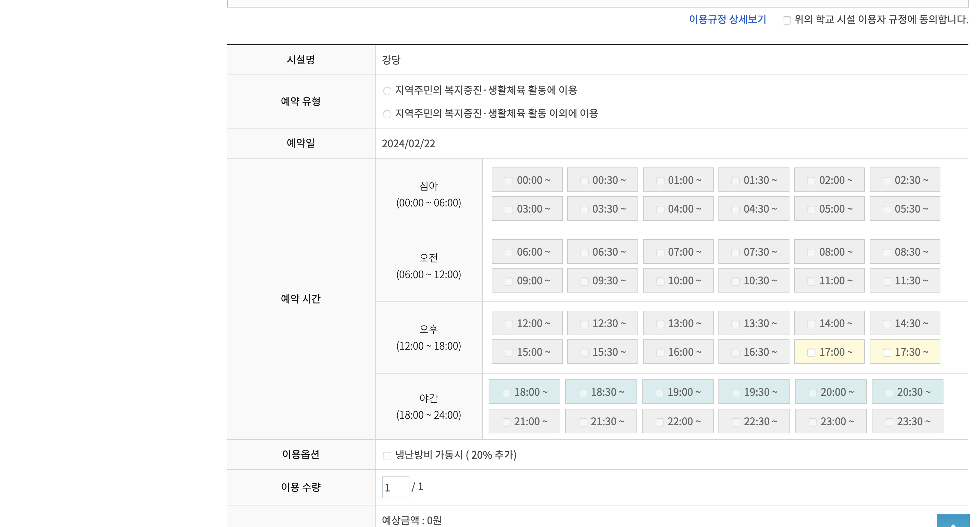Check the 17:30 yellow time slot

(x=887, y=353)
